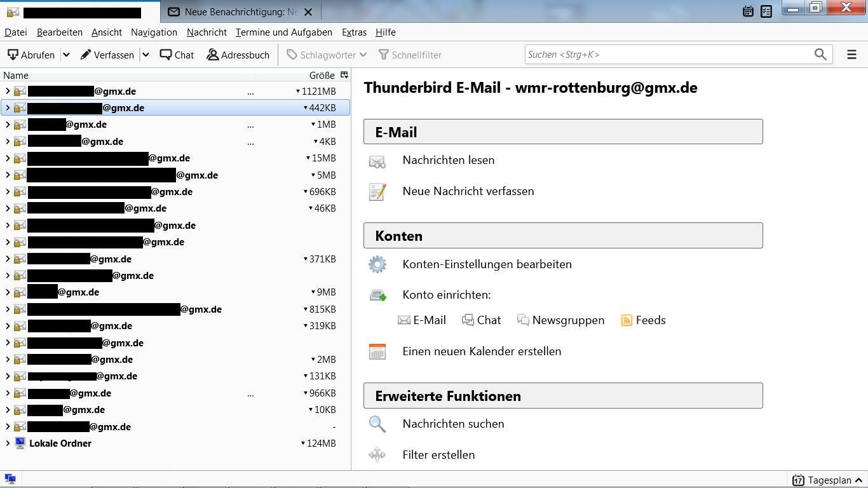Click Neue Nachricht verfassen
This screenshot has width=868, height=488.
468,191
